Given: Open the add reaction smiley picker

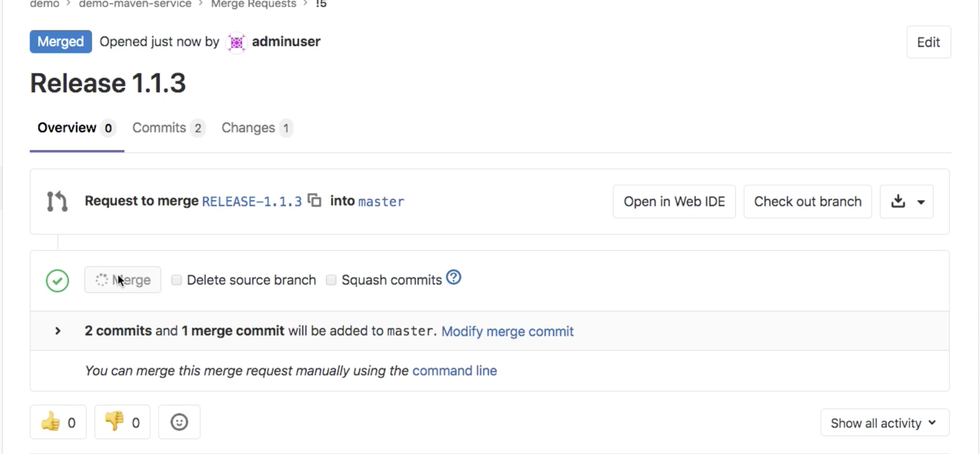Looking at the screenshot, I should pyautogui.click(x=179, y=423).
